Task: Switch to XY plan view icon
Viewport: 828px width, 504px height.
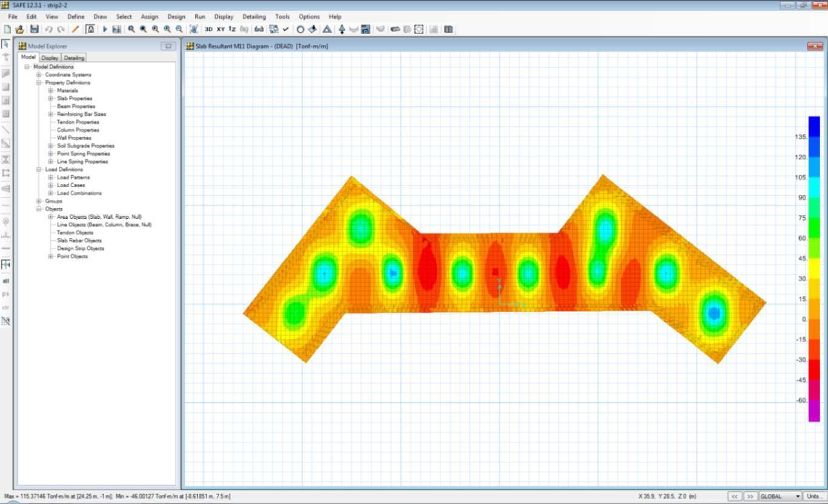Action: coord(220,29)
